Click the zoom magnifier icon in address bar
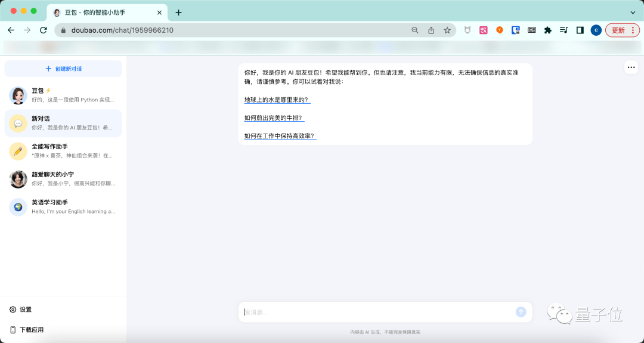 click(415, 30)
